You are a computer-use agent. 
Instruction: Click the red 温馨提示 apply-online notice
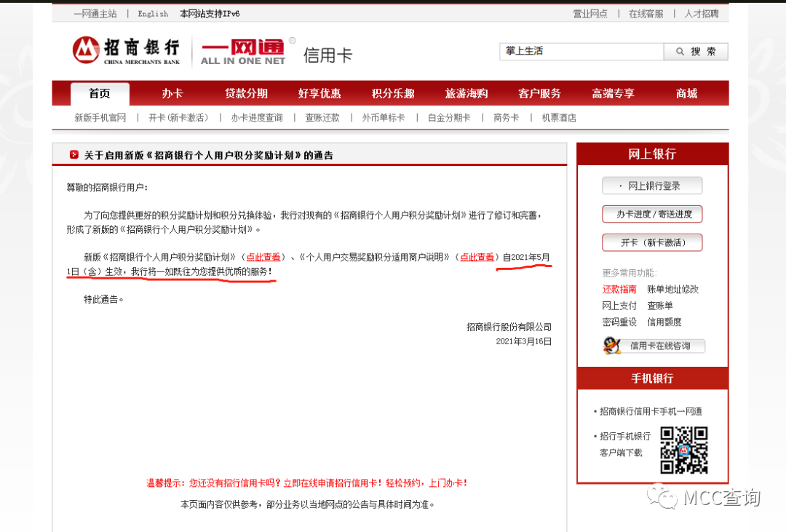click(x=307, y=483)
